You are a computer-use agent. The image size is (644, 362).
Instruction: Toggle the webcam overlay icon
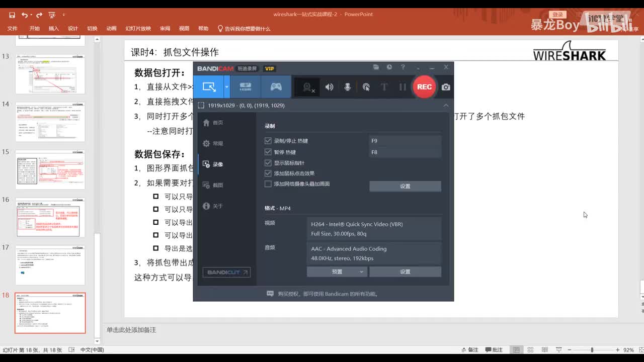[x=308, y=87]
